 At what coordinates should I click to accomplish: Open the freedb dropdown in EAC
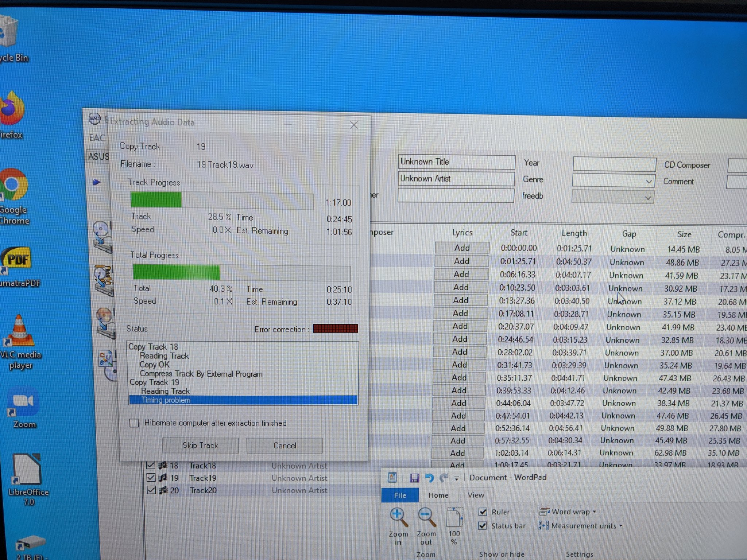[648, 198]
